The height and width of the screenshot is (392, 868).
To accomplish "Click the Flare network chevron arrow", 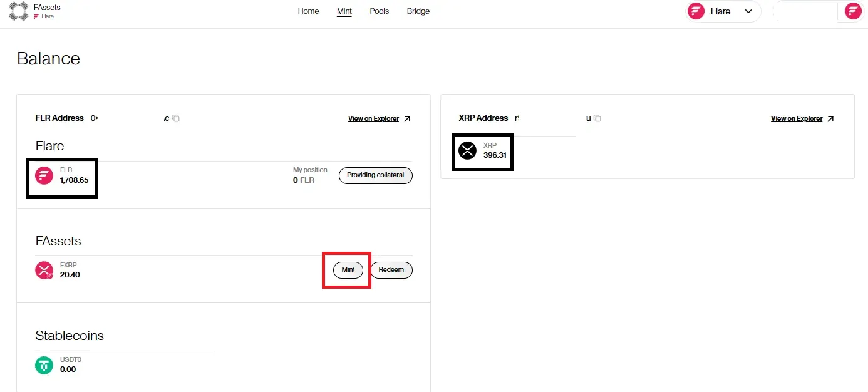I will 748,11.
